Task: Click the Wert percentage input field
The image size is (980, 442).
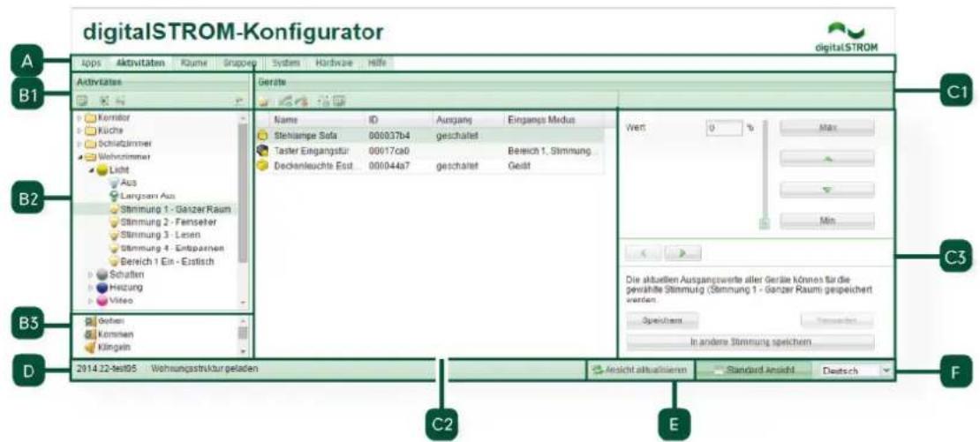Action: [x=723, y=127]
